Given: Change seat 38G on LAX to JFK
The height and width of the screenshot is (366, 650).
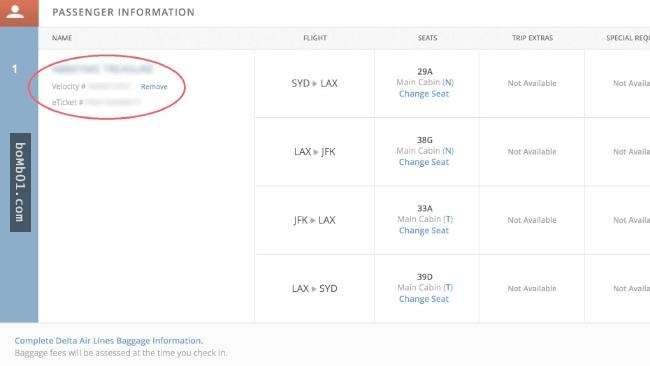Looking at the screenshot, I should tap(424, 162).
